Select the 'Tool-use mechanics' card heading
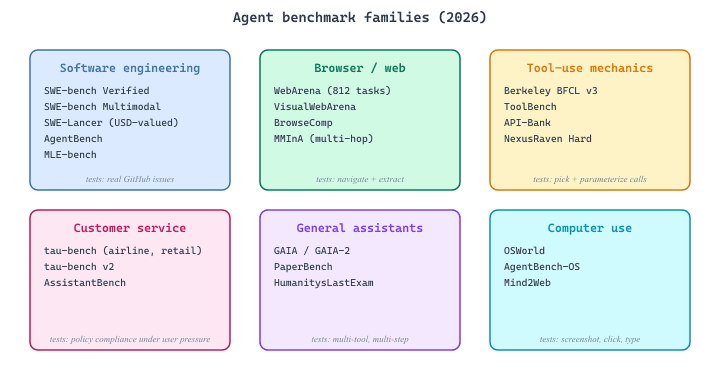 [x=590, y=68]
